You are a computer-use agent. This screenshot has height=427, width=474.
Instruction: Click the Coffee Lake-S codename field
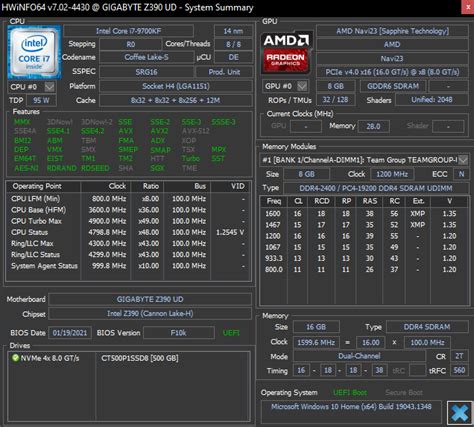pos(146,57)
